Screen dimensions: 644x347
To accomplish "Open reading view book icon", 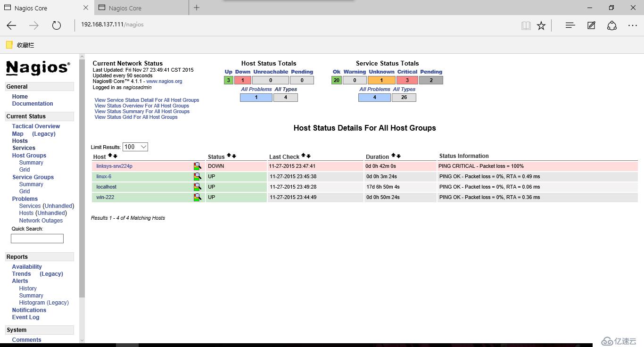I will click(526, 25).
